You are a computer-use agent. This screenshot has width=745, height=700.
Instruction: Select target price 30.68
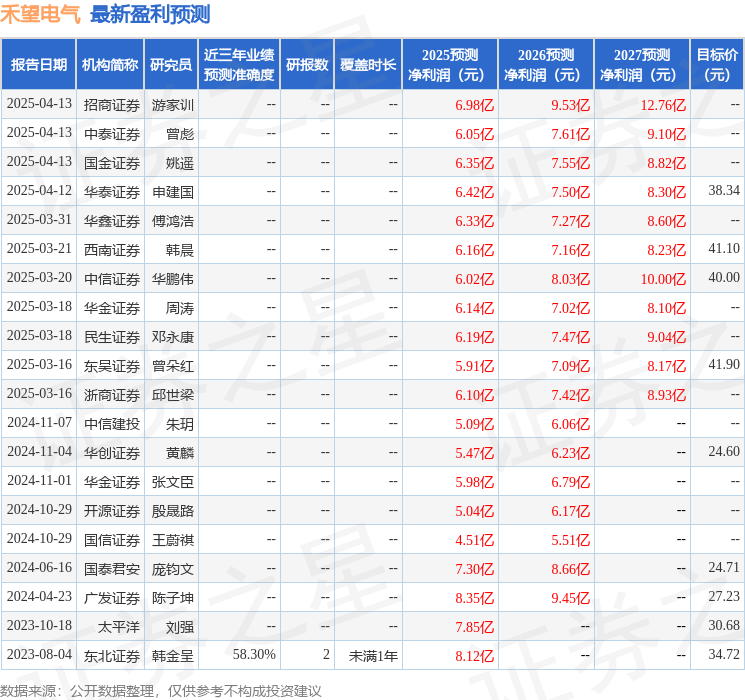tap(724, 625)
